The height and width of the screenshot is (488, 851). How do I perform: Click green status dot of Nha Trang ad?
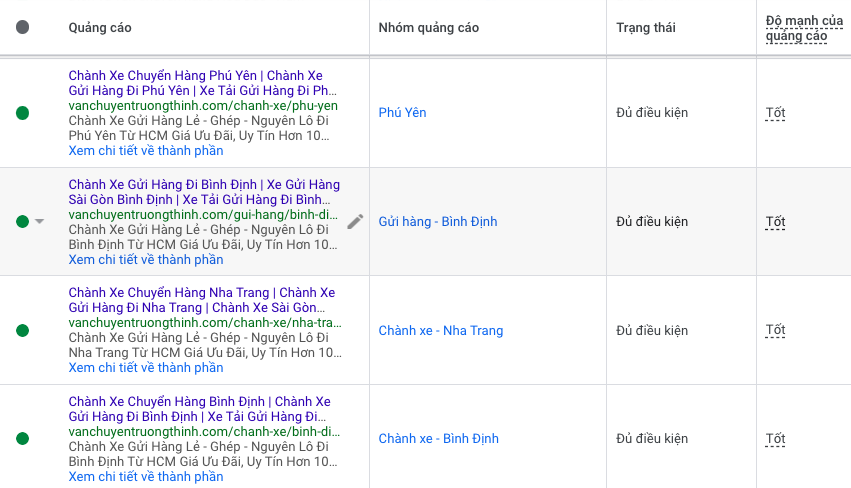tap(23, 330)
